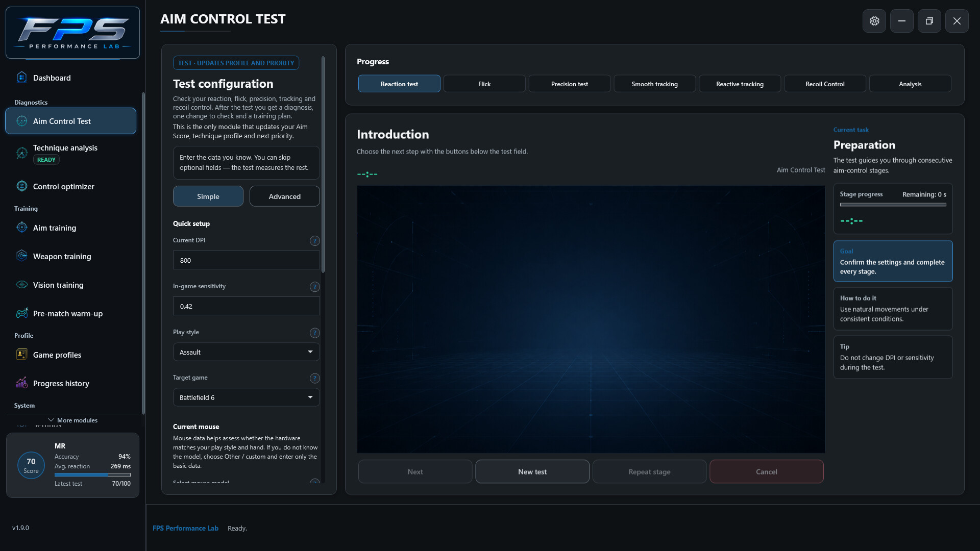Open Control optimizer module
980x551 pixels.
pyautogui.click(x=70, y=186)
